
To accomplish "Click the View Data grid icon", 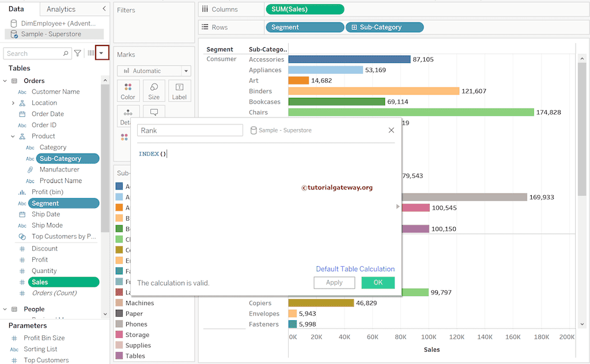I will pos(90,52).
